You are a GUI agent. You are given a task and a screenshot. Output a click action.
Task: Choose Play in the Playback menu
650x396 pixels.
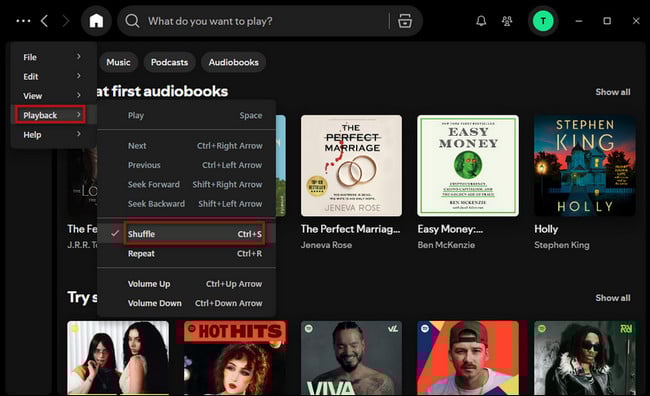pyautogui.click(x=187, y=115)
